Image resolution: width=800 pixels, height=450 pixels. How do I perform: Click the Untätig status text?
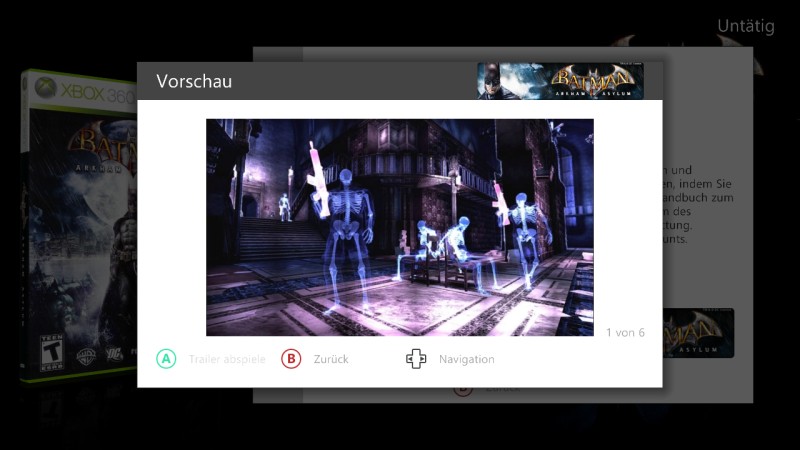pos(746,26)
